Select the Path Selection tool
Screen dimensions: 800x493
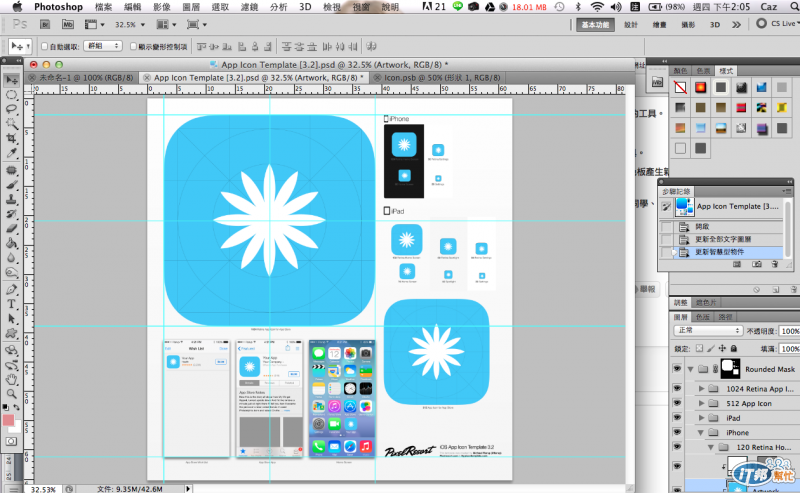(x=11, y=318)
